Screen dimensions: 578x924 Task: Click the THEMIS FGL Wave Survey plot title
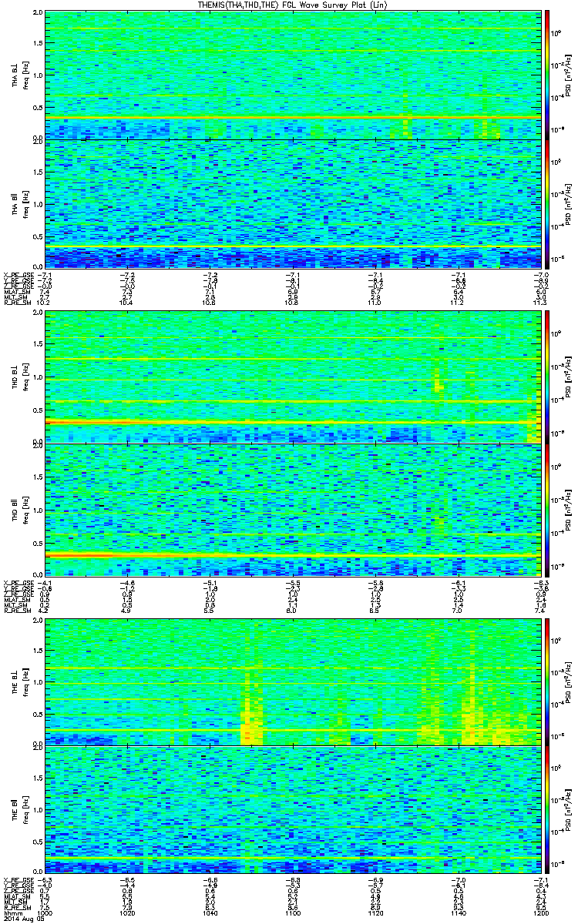[x=289, y=5]
